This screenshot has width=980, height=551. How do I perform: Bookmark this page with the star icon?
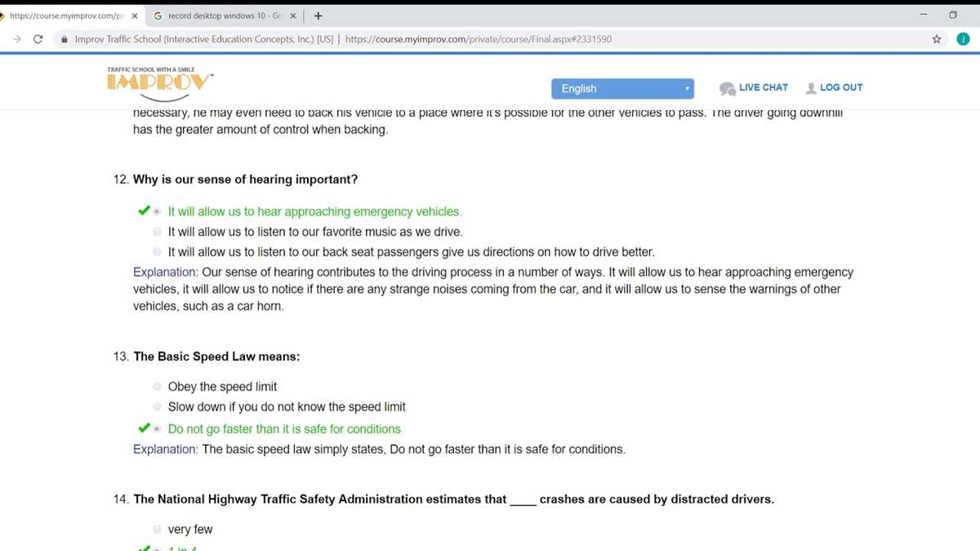pyautogui.click(x=937, y=38)
